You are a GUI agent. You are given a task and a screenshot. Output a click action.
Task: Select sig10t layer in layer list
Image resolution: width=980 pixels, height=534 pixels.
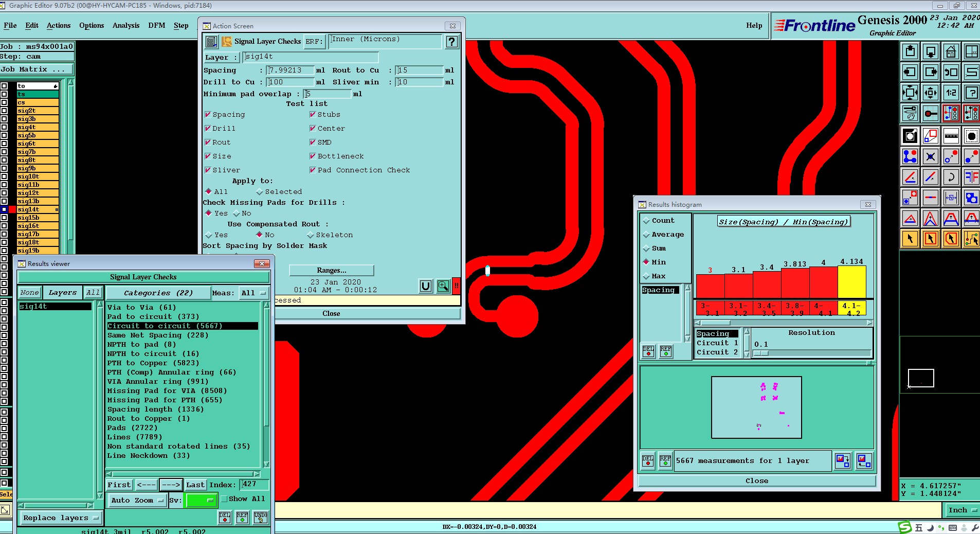38,176
